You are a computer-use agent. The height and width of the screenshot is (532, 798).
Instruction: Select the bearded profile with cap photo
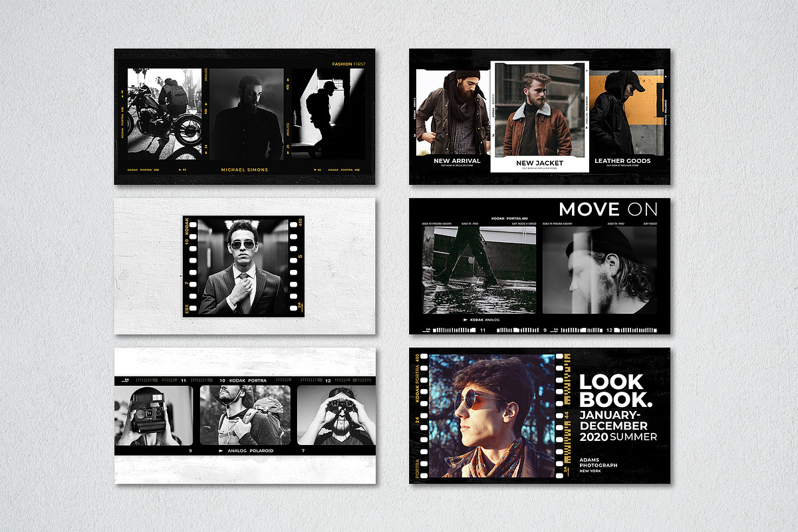point(599,270)
